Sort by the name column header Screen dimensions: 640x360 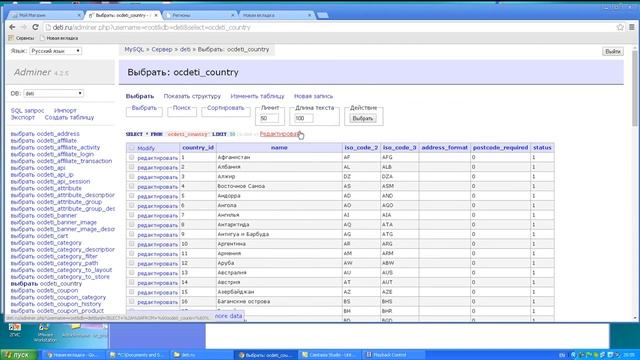pos(279,148)
